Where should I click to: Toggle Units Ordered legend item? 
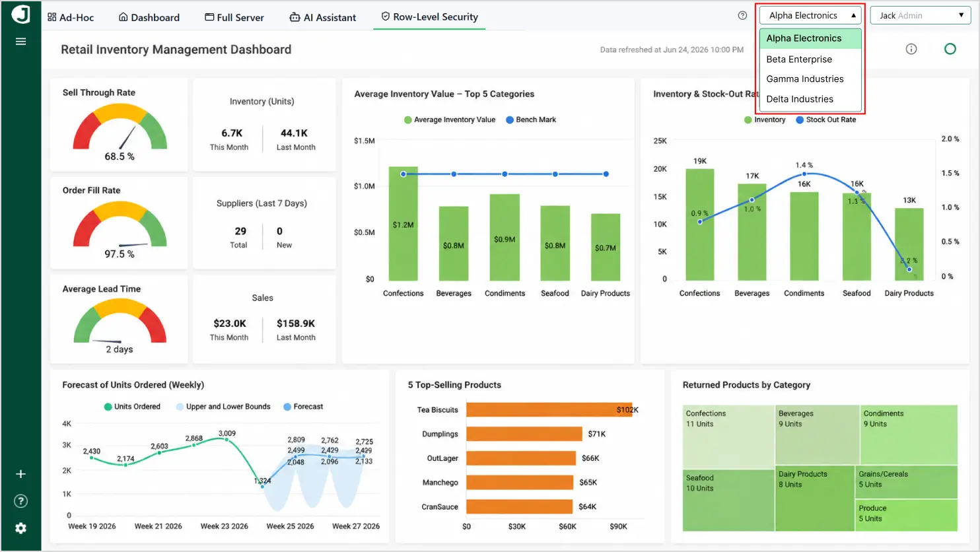132,407
